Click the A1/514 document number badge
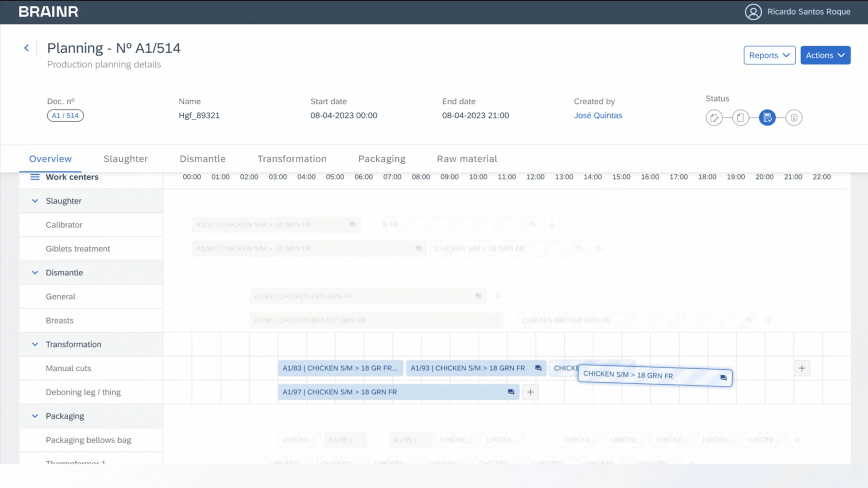 click(x=65, y=115)
